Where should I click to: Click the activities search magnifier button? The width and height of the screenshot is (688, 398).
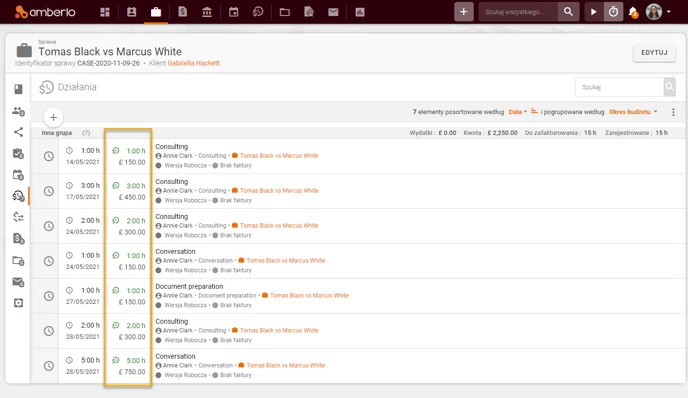point(670,87)
